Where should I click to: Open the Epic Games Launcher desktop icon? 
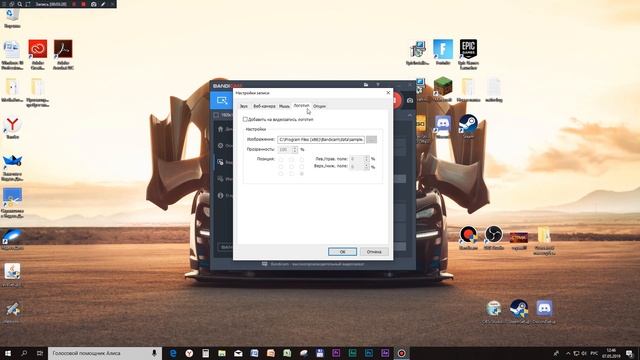coord(468,54)
